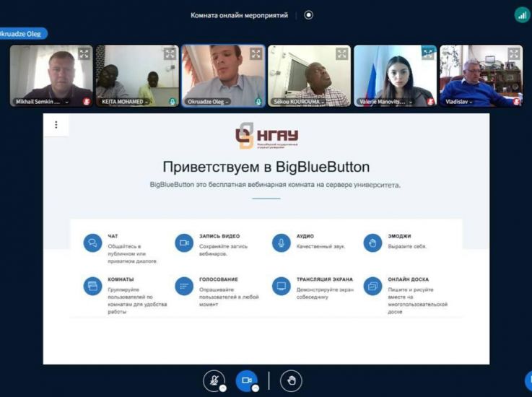Expand Sékou KOUROUMA's video to fullscreen
The width and height of the screenshot is (532, 397).
pyautogui.click(x=341, y=54)
